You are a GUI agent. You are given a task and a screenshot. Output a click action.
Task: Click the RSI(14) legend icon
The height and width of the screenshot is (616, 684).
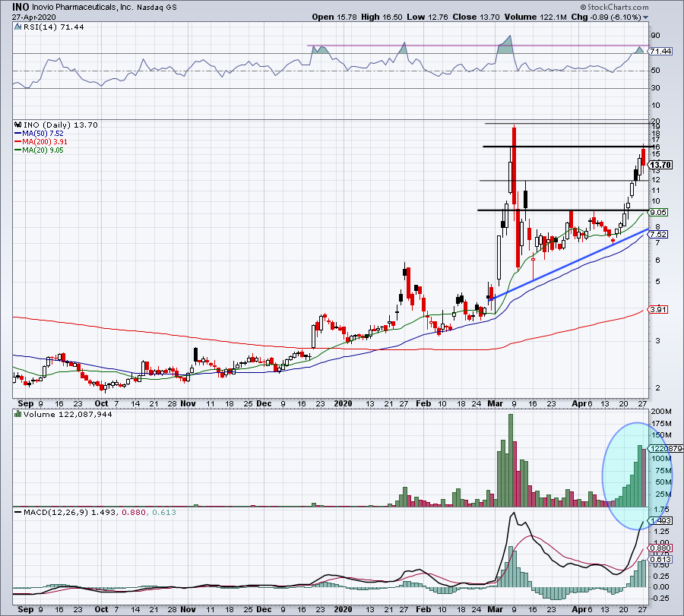pyautogui.click(x=18, y=27)
